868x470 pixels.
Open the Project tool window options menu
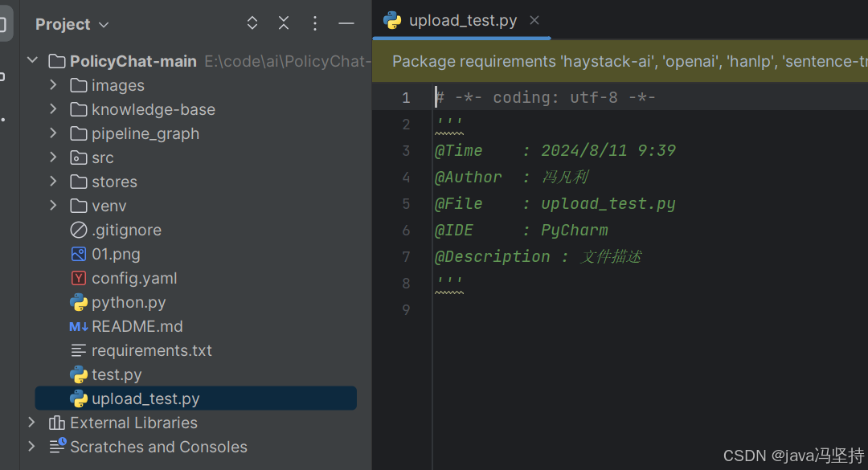pyautogui.click(x=314, y=23)
